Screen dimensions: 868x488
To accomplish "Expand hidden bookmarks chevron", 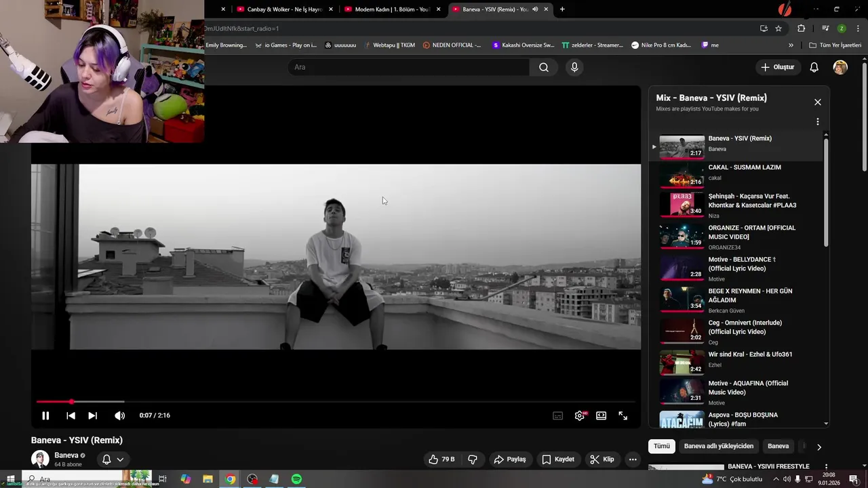I will (x=791, y=45).
